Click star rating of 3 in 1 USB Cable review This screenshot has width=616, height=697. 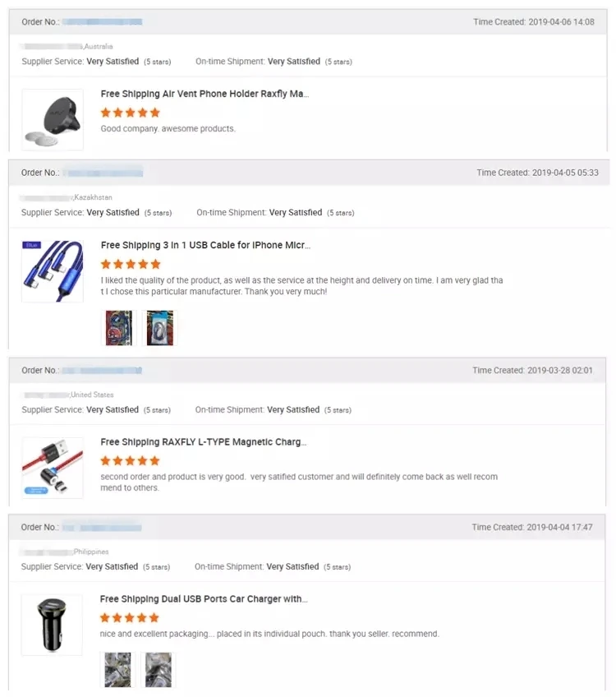[130, 264]
